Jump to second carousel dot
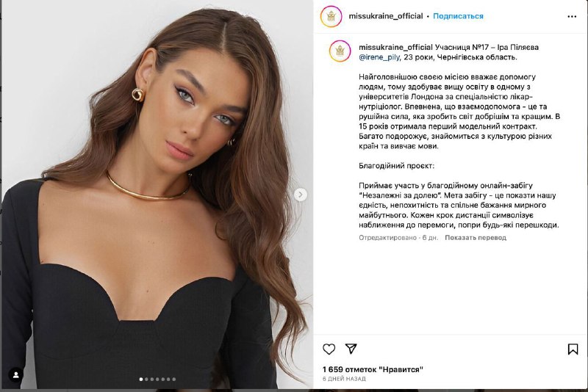588x392 pixels. 146,380
